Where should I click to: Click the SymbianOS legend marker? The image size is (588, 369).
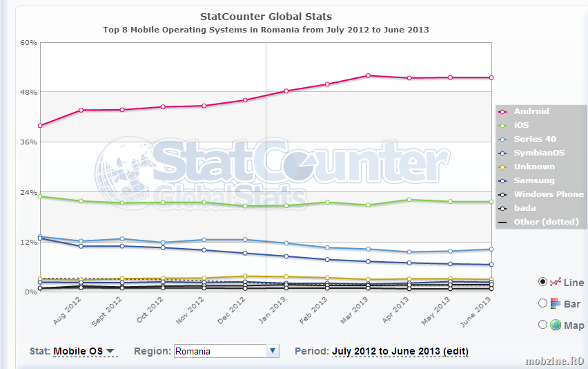(x=503, y=153)
